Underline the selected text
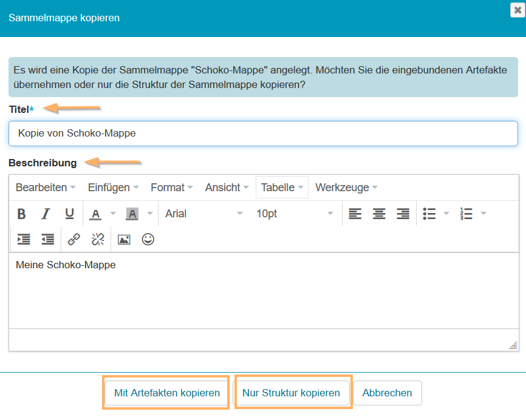Image resolution: width=526 pixels, height=420 pixels. 69,214
